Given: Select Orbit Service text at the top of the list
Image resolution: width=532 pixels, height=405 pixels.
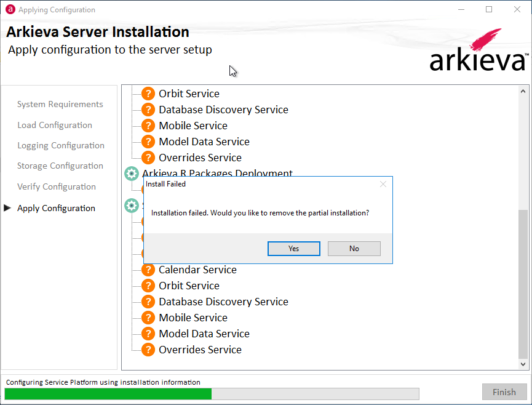Looking at the screenshot, I should pyautogui.click(x=189, y=94).
